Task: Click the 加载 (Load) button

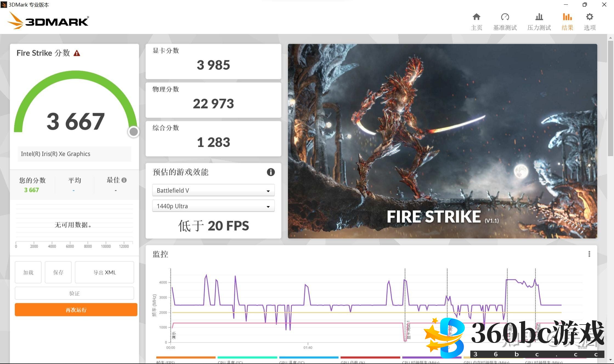Action: coord(28,272)
